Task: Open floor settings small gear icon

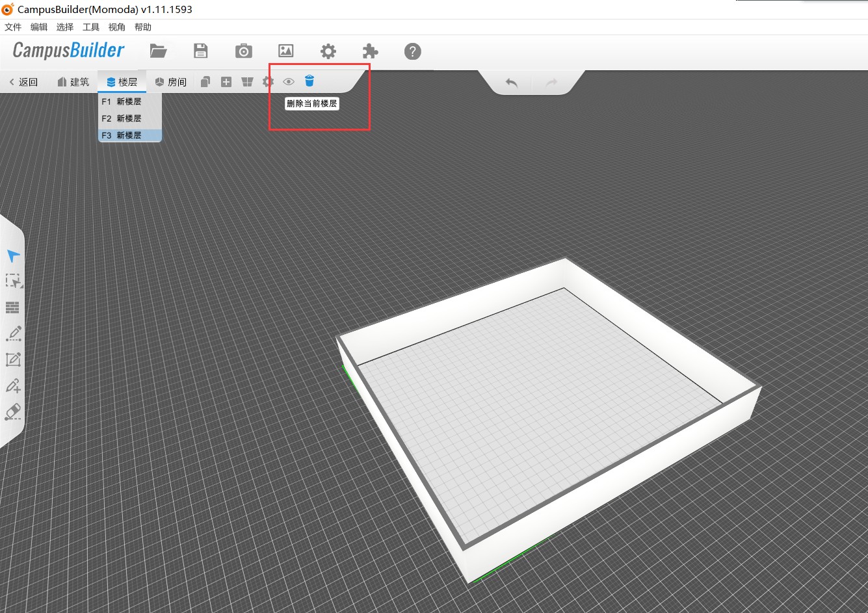Action: [x=268, y=82]
